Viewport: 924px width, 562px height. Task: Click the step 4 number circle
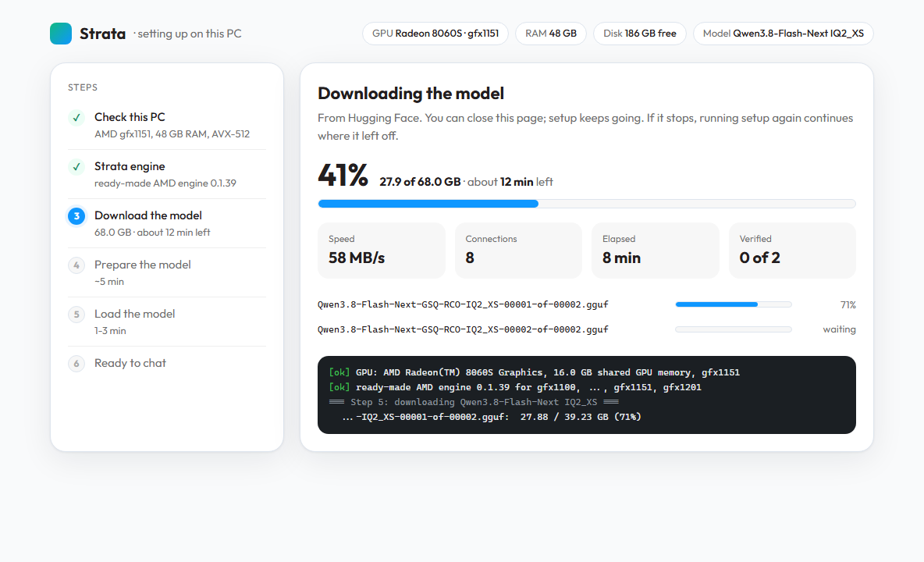point(76,265)
